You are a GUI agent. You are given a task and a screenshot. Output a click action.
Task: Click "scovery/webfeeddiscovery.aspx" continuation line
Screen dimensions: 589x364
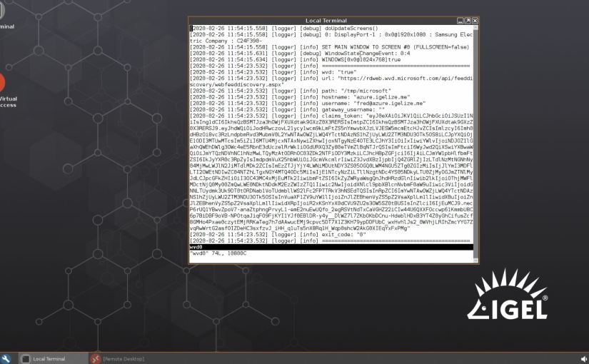236,84
